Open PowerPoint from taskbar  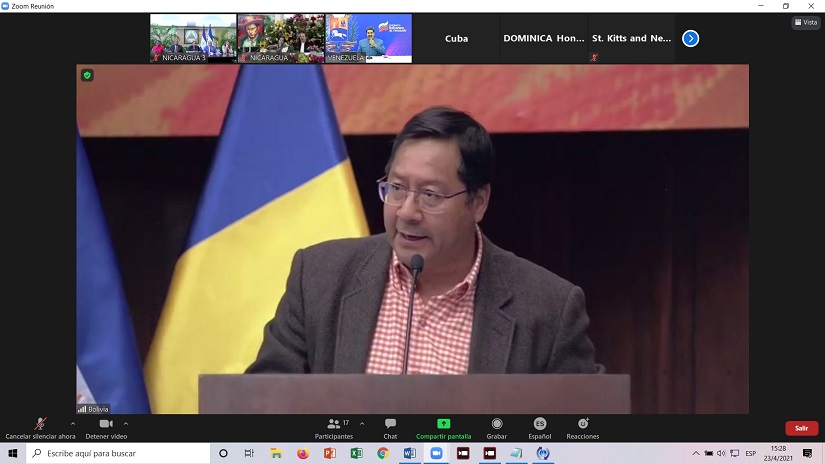click(330, 453)
